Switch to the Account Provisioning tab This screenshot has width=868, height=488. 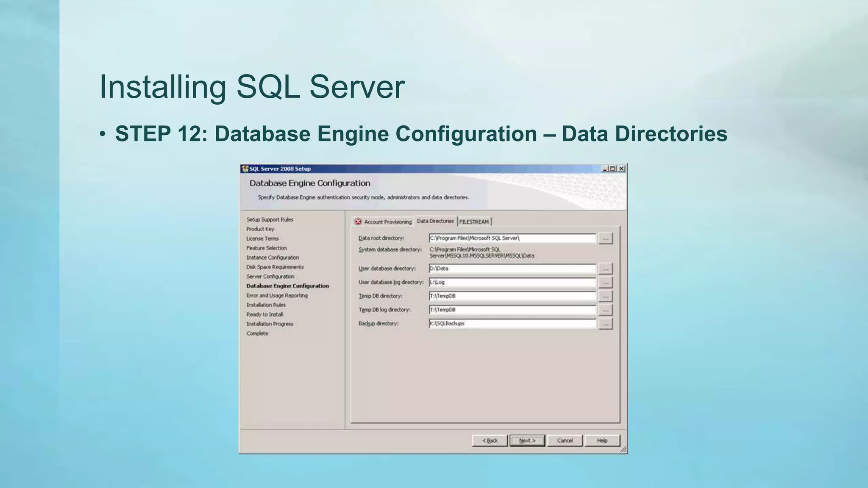point(383,222)
